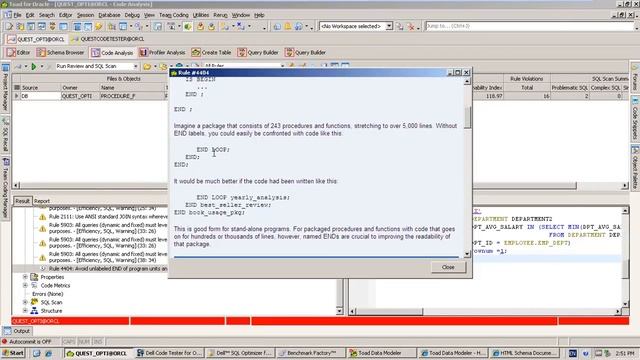Click the Create Table tab icon

tap(196, 53)
